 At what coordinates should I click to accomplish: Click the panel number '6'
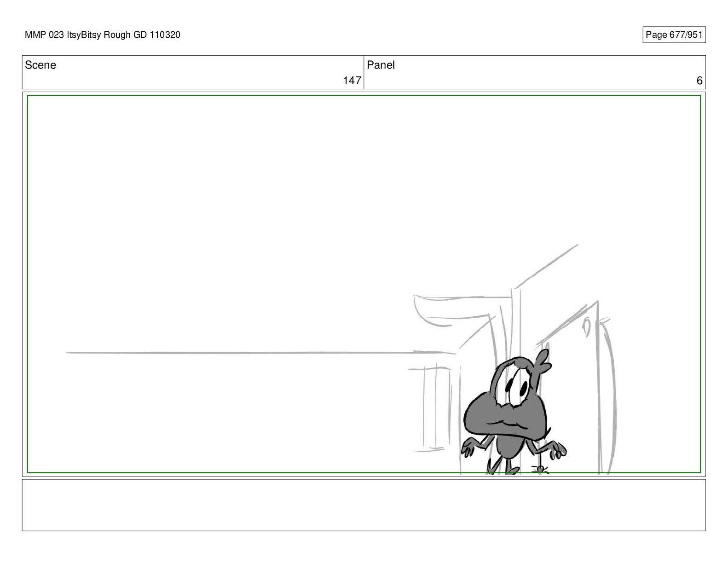699,81
